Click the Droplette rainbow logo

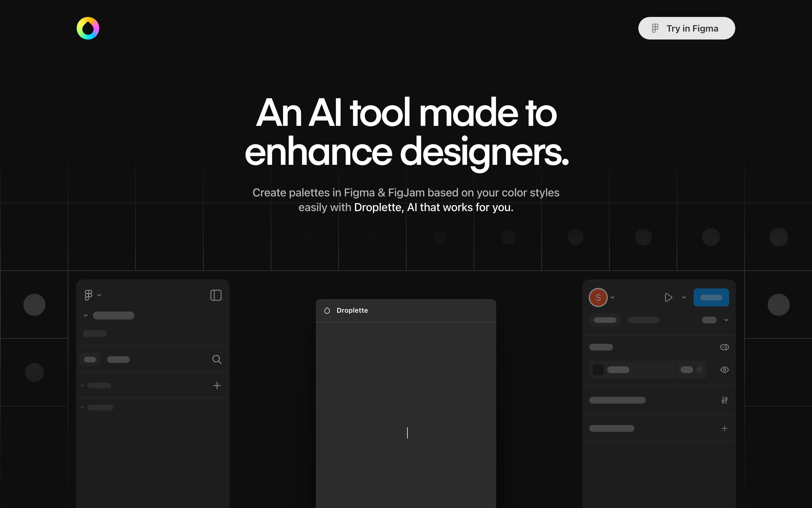coord(88,28)
